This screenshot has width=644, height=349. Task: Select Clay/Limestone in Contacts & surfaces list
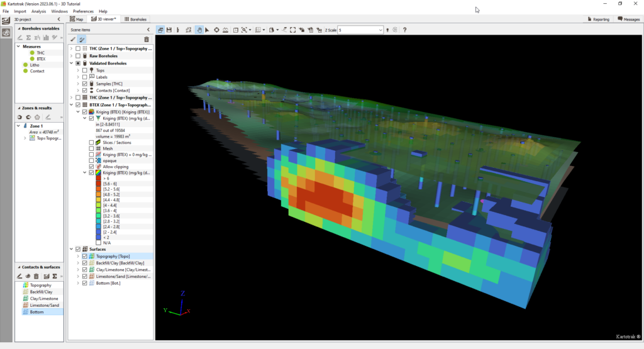coord(44,299)
